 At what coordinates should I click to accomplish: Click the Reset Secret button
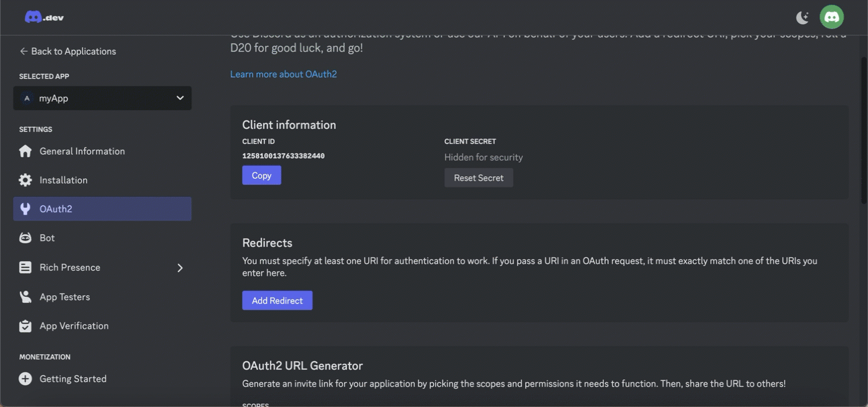(479, 178)
